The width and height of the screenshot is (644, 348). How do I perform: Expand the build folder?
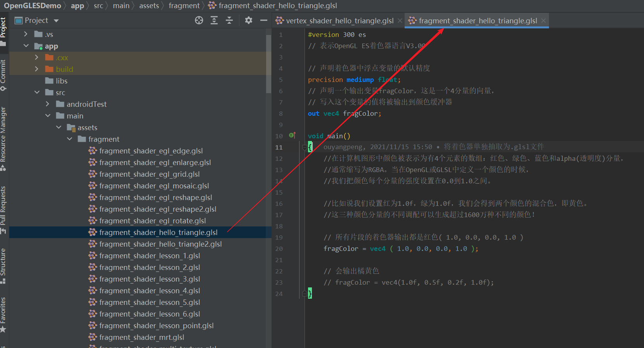pos(37,69)
